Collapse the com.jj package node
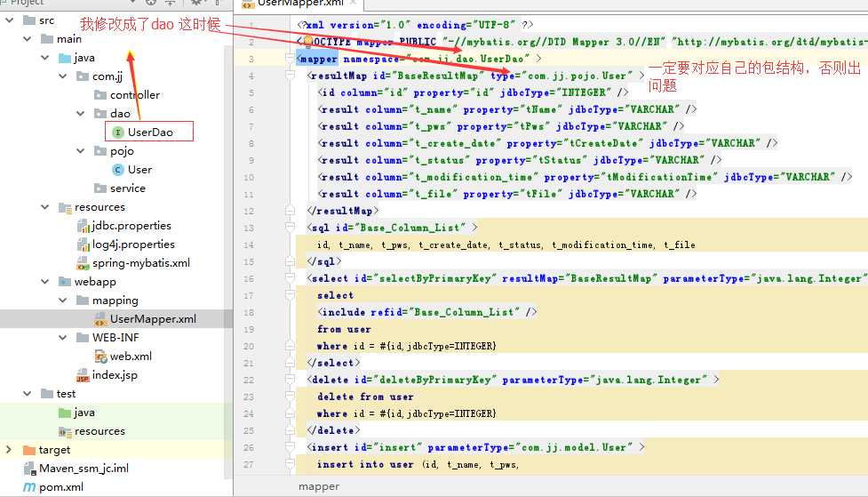This screenshot has width=868, height=497. click(x=62, y=76)
